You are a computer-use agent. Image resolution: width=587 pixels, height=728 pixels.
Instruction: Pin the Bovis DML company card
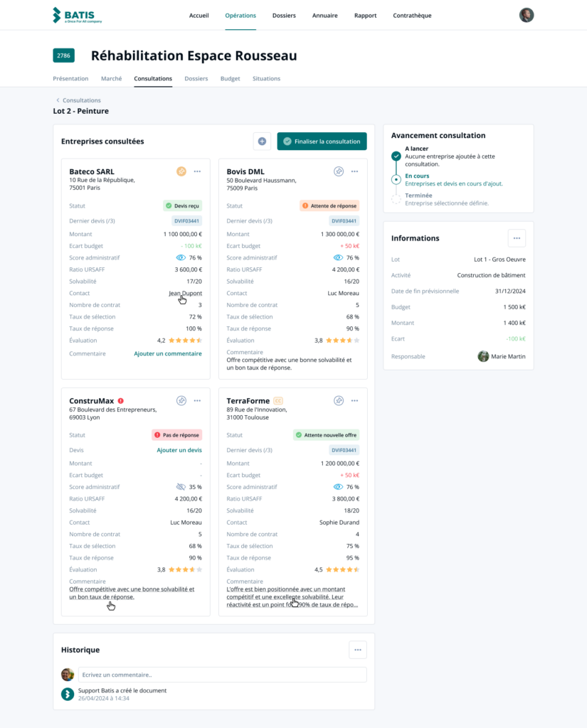point(339,171)
